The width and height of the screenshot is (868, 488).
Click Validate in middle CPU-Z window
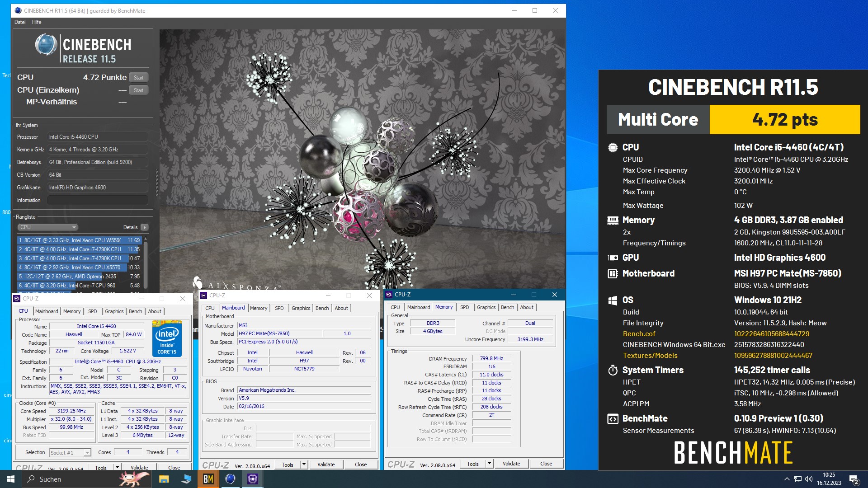tap(326, 465)
